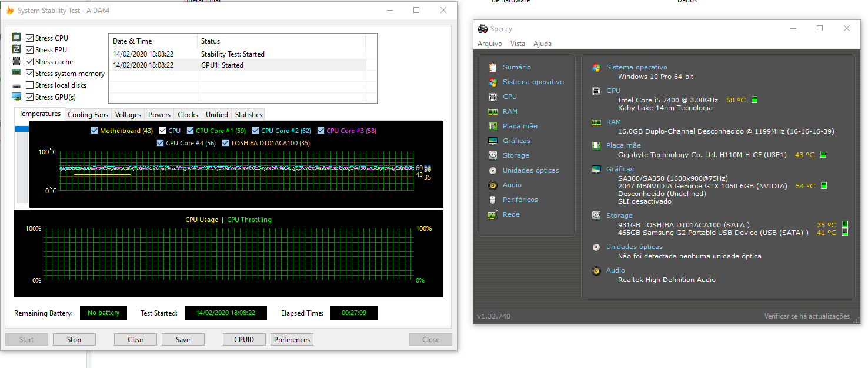Select Stability Test: Started log row

238,54
